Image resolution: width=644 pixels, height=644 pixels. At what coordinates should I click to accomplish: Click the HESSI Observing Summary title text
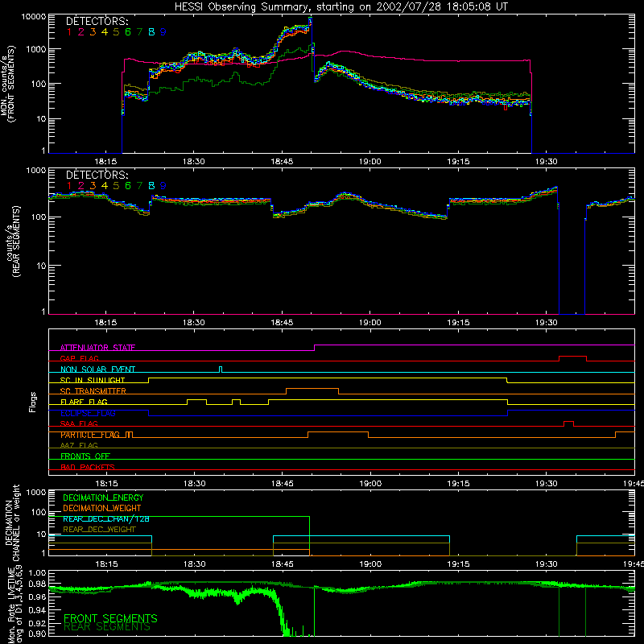[341, 7]
